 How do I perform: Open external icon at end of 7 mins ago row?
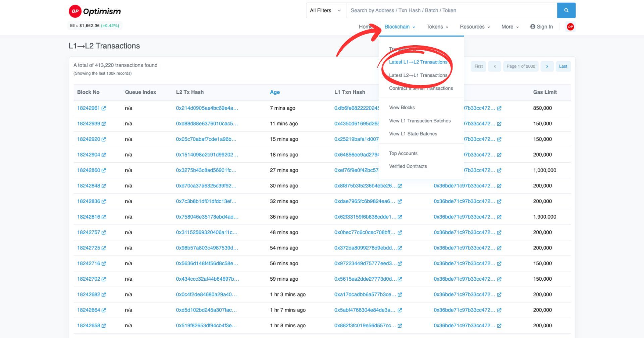pos(499,108)
